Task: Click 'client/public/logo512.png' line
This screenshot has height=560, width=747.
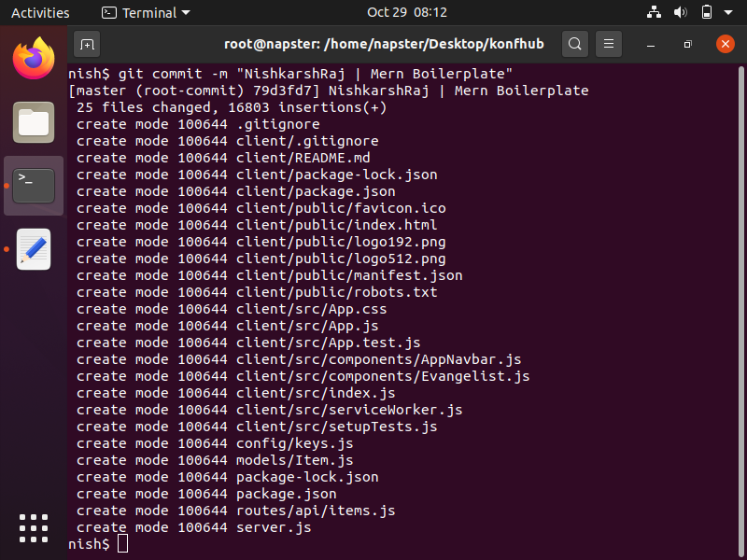Action: [x=261, y=259]
